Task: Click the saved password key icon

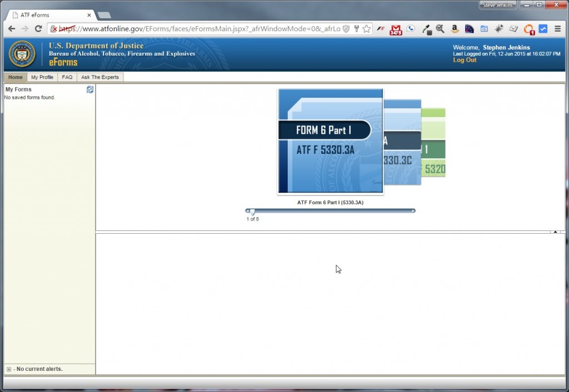Action: tap(356, 29)
